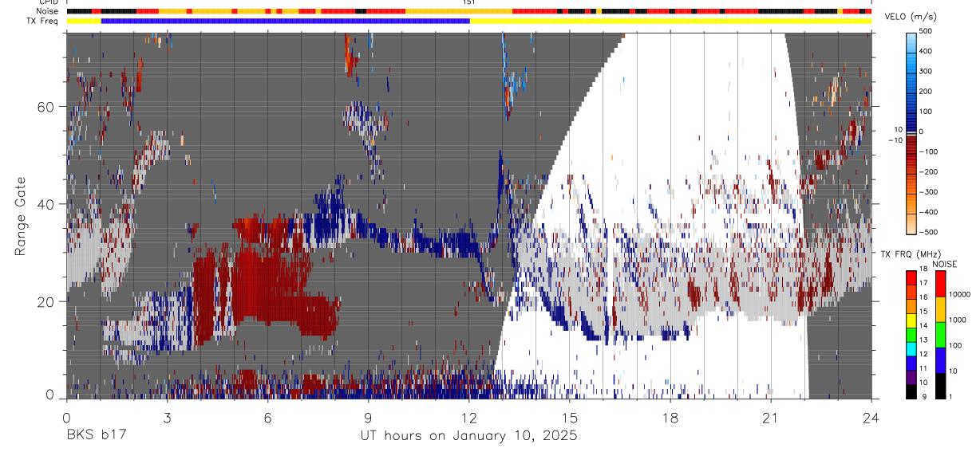Click the NOISE legend title
Screen dimensions: 980x452
(x=945, y=264)
